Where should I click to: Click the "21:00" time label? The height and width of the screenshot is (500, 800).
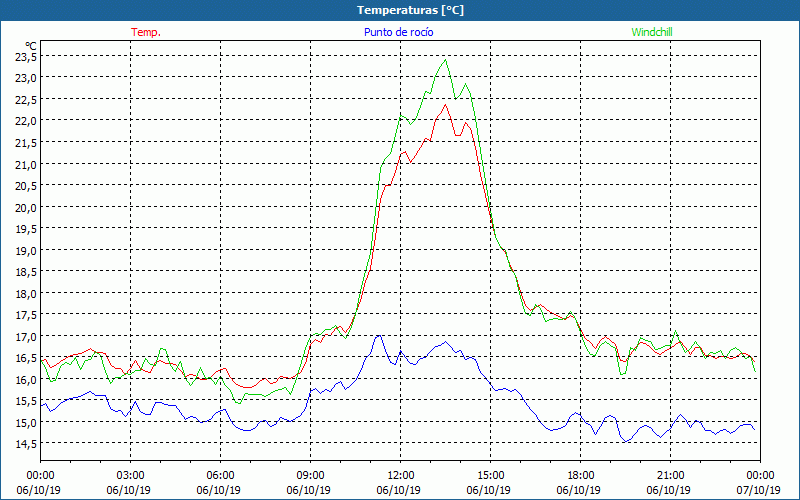[670, 476]
